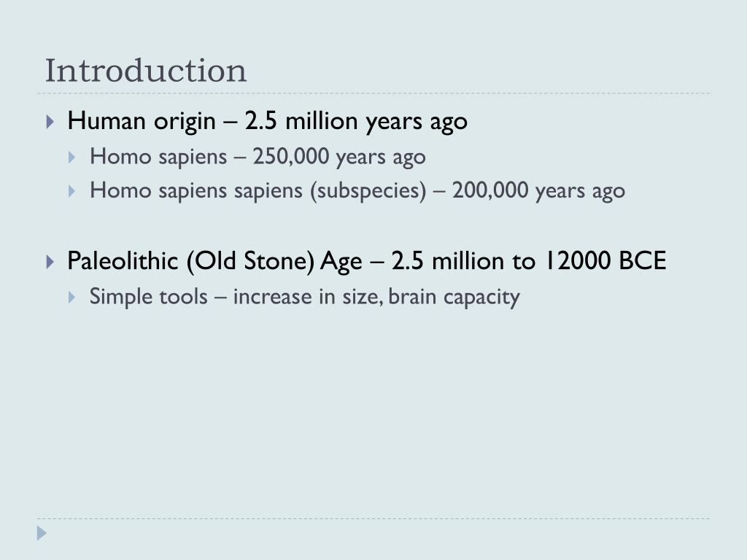The image size is (747, 560).
Task: Click the dashed line above the footer
Action: pyautogui.click(x=373, y=518)
